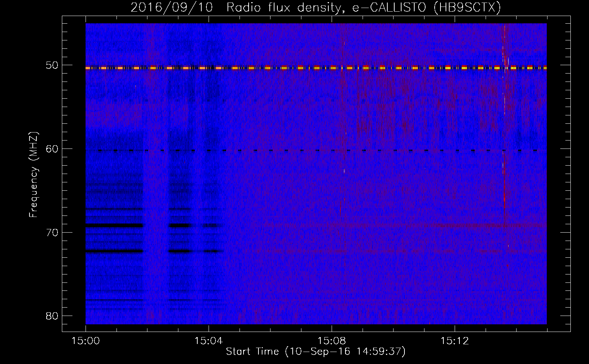Click the '50' frequency tick label
589x364 pixels.
[x=52, y=66]
